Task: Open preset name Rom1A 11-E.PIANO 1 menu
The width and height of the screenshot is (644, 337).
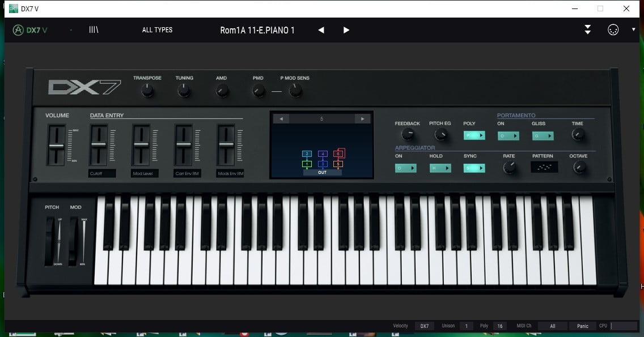Action: click(257, 30)
